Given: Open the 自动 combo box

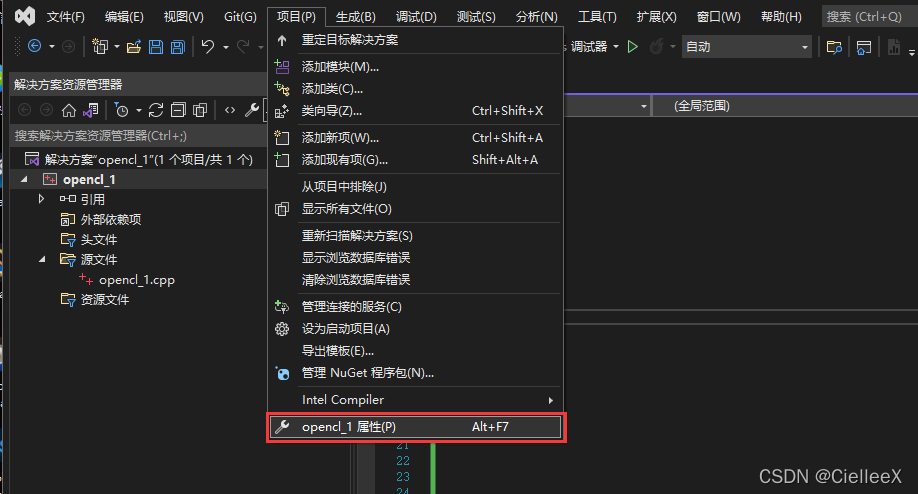Looking at the screenshot, I should [x=746, y=47].
